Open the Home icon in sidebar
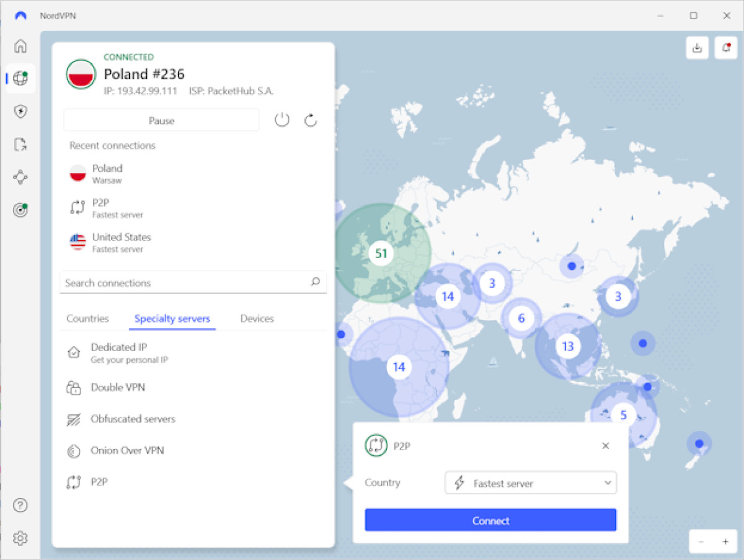Image resolution: width=744 pixels, height=560 pixels. coord(20,46)
